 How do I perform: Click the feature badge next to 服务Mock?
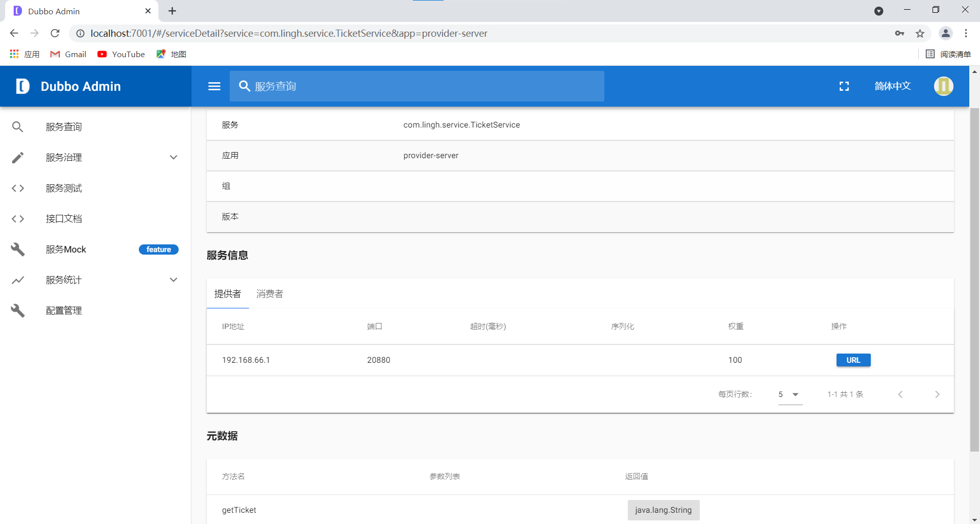click(x=159, y=249)
